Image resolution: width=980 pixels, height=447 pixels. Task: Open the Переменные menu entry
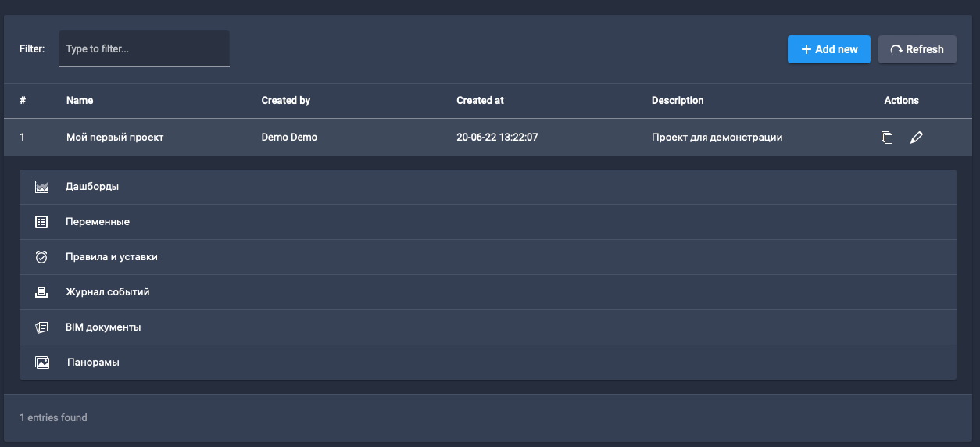tap(98, 222)
